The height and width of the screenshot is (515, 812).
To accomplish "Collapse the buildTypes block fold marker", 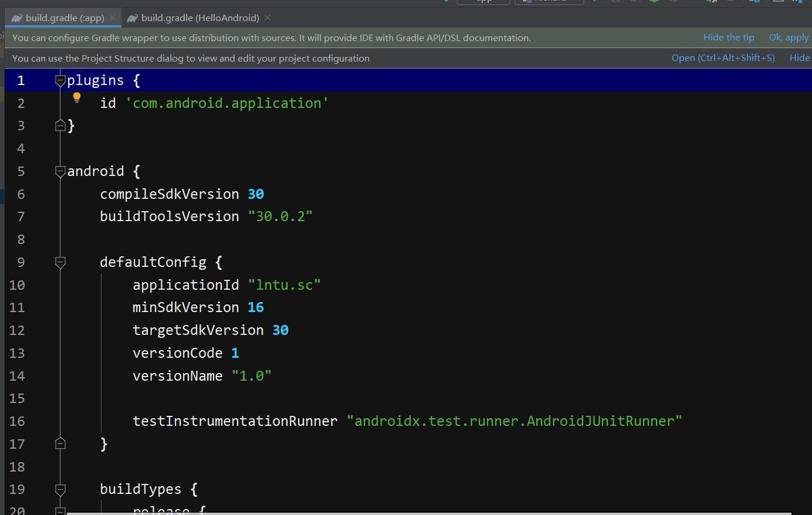I will click(x=60, y=489).
